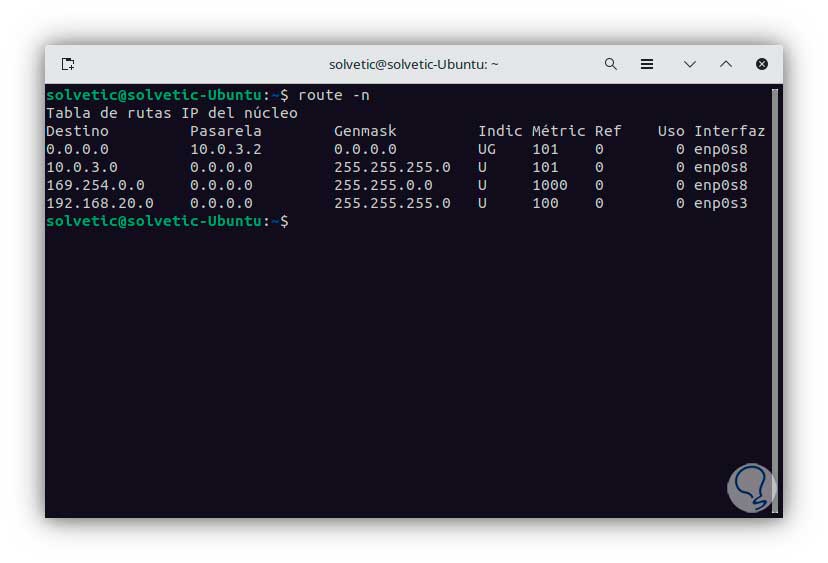Click interface enp0s3
This screenshot has height=563, width=828.
click(x=720, y=203)
